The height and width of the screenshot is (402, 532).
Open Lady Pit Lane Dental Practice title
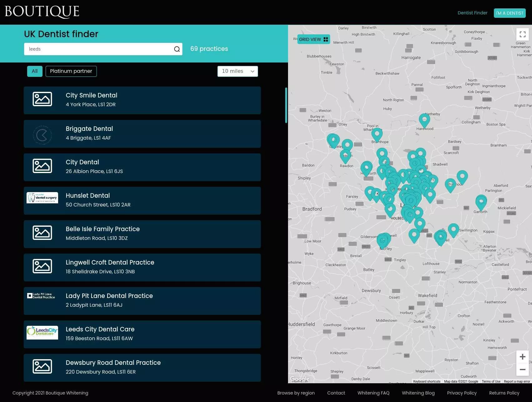coord(109,296)
